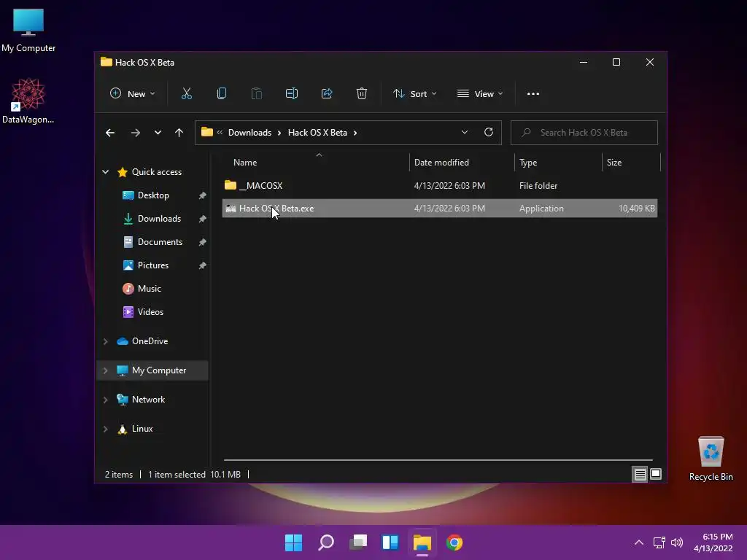Screen dimensions: 747x560
Task: Select Pictures in navigation pane
Action: tap(152, 265)
